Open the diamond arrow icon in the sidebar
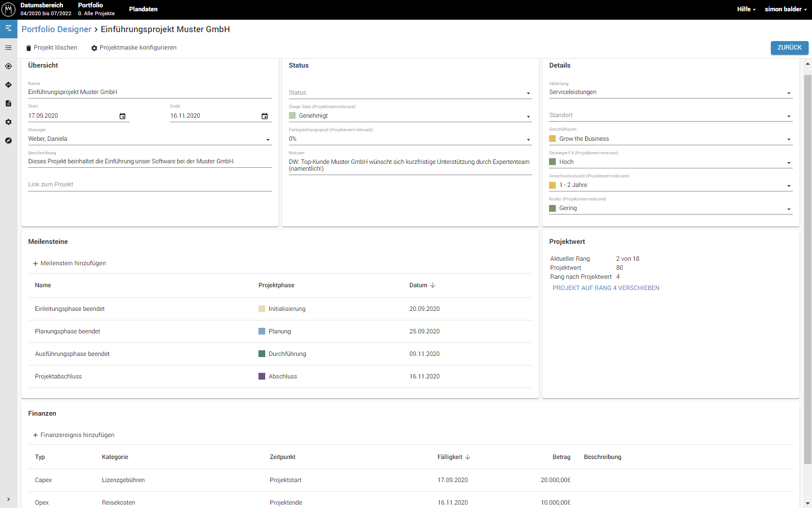The height and width of the screenshot is (508, 812). [8, 85]
